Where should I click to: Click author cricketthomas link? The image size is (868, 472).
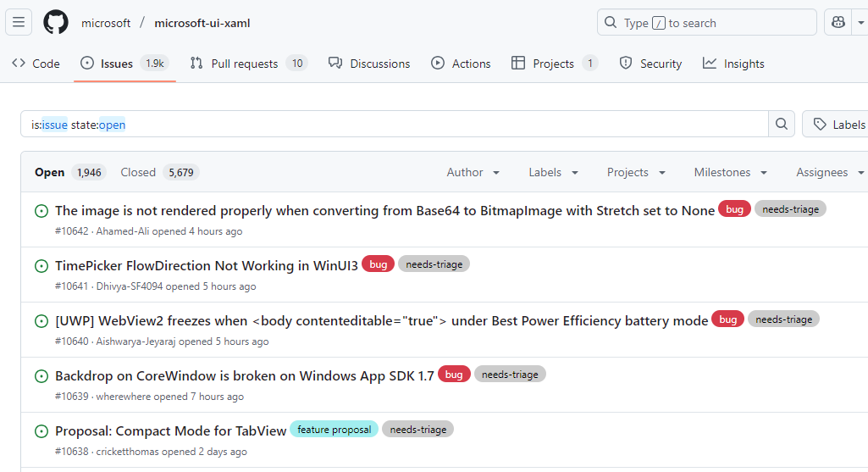point(127,452)
